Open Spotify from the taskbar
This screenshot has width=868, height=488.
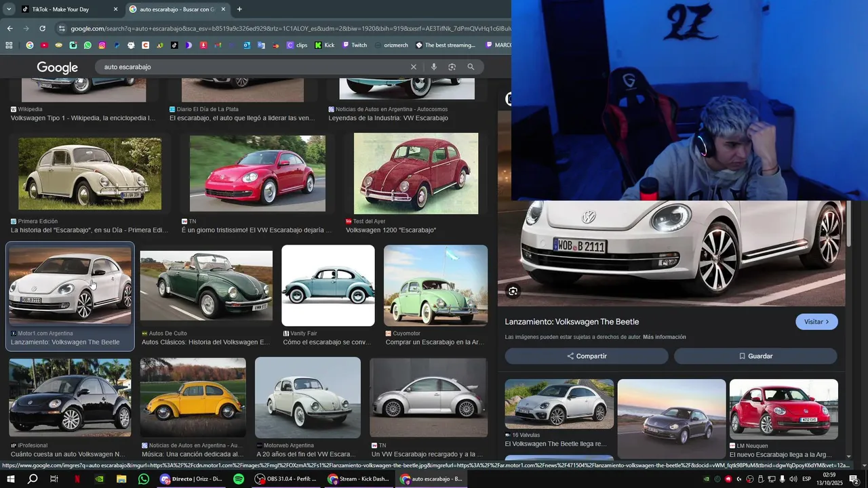point(239,479)
